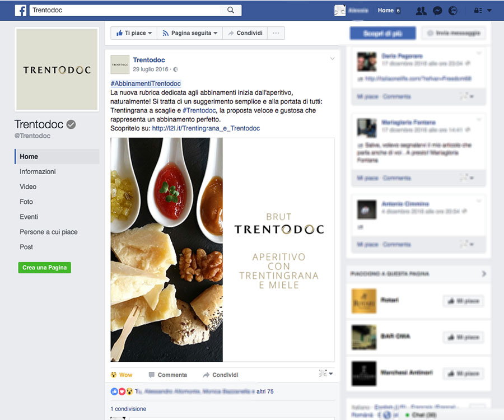Open the friend requests icon
This screenshot has height=420, width=504.
click(421, 11)
